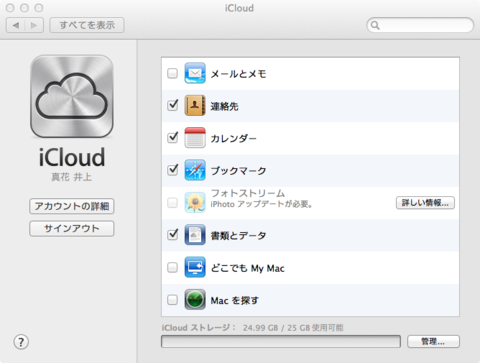Toggle the フォトストリーム checkbox
Image resolution: width=480 pixels, height=363 pixels.
pos(172,202)
